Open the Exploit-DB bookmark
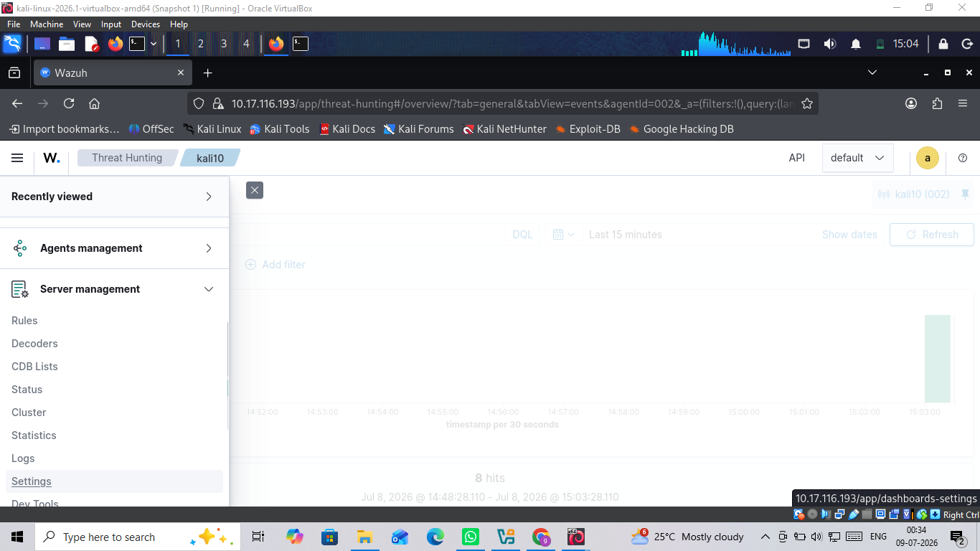Viewport: 980px width, 551px height. (x=588, y=129)
